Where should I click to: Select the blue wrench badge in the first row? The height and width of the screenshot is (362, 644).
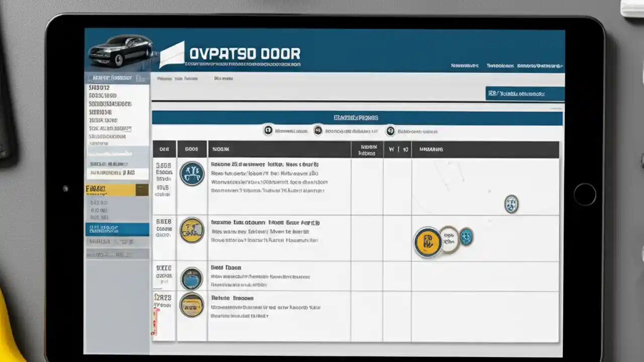point(192,172)
